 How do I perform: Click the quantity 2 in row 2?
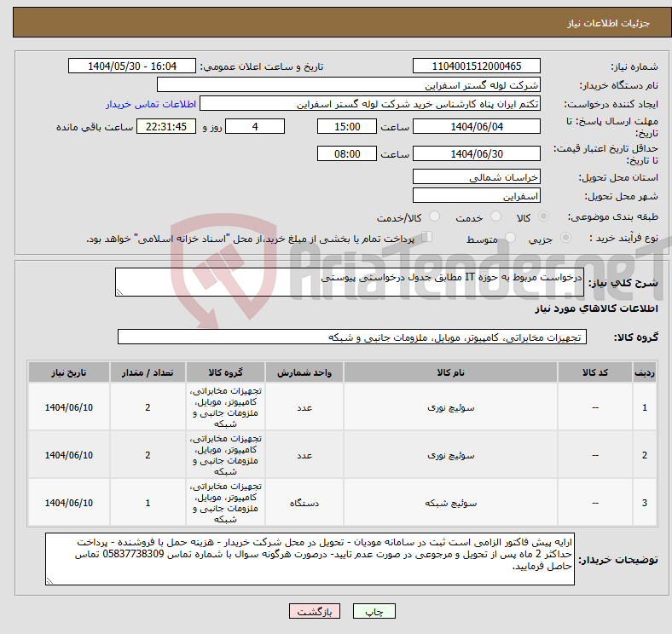click(148, 455)
